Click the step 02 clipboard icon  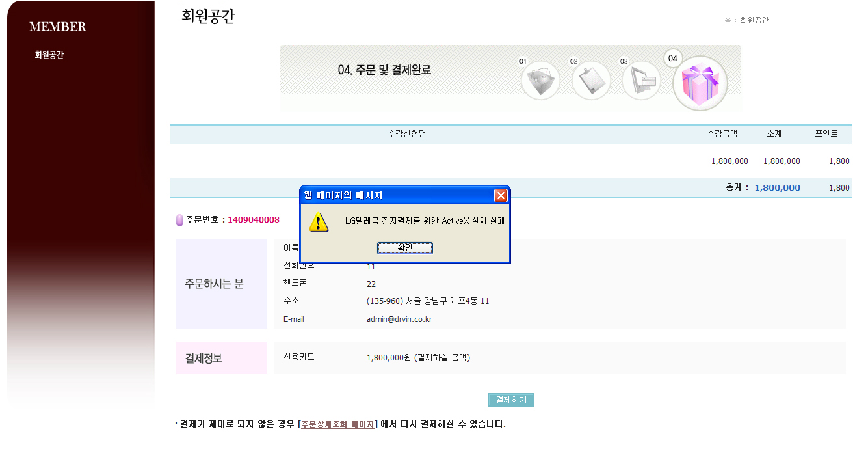click(591, 81)
